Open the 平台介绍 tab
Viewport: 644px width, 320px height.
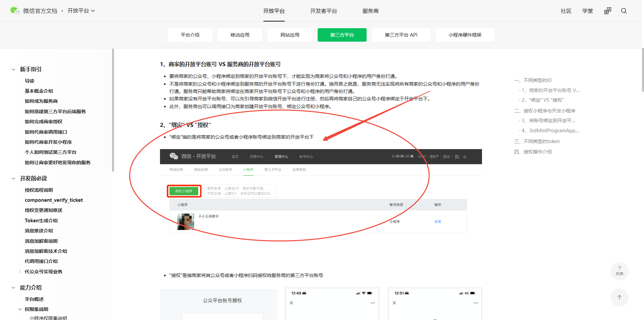pos(190,35)
